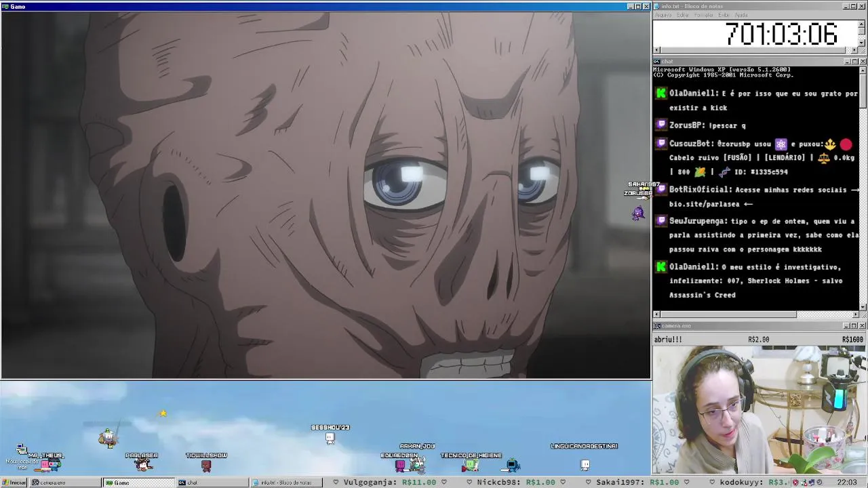Select the Game taskbar button
The height and width of the screenshot is (488, 868).
pos(139,483)
